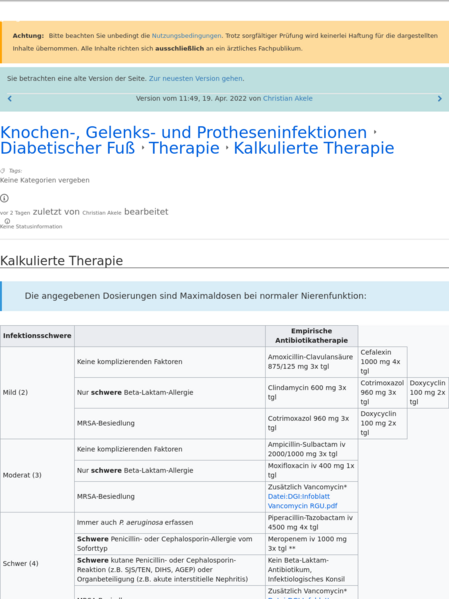This screenshot has height=599, width=449.
Task: Click 'Immer auch P. aeruginosa erfassen' cell
Action: click(170, 523)
